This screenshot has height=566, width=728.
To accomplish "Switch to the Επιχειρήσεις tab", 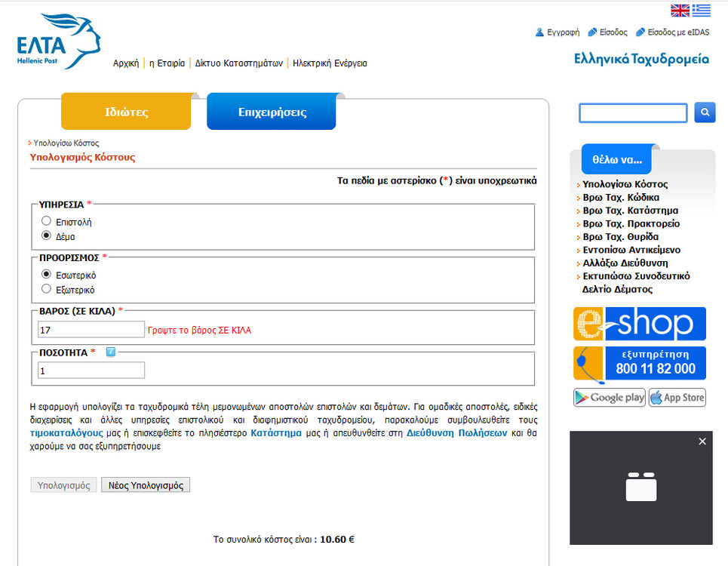I will 272,112.
